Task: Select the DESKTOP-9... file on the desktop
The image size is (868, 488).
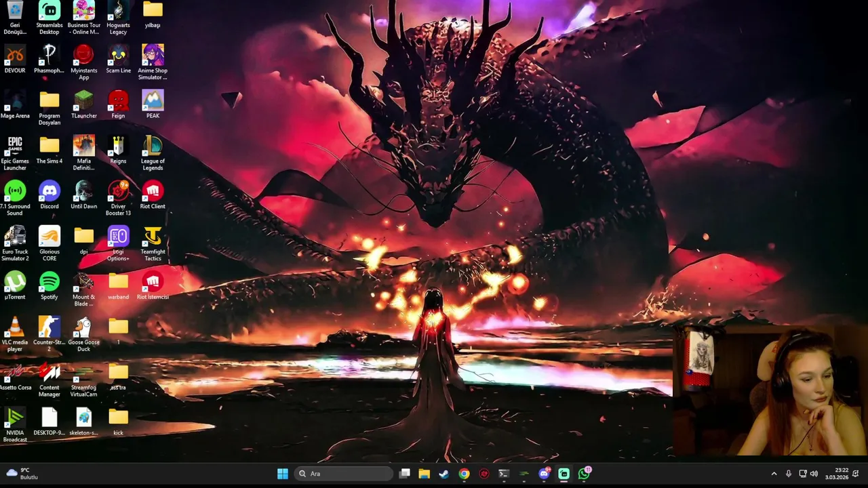Action: tap(50, 422)
